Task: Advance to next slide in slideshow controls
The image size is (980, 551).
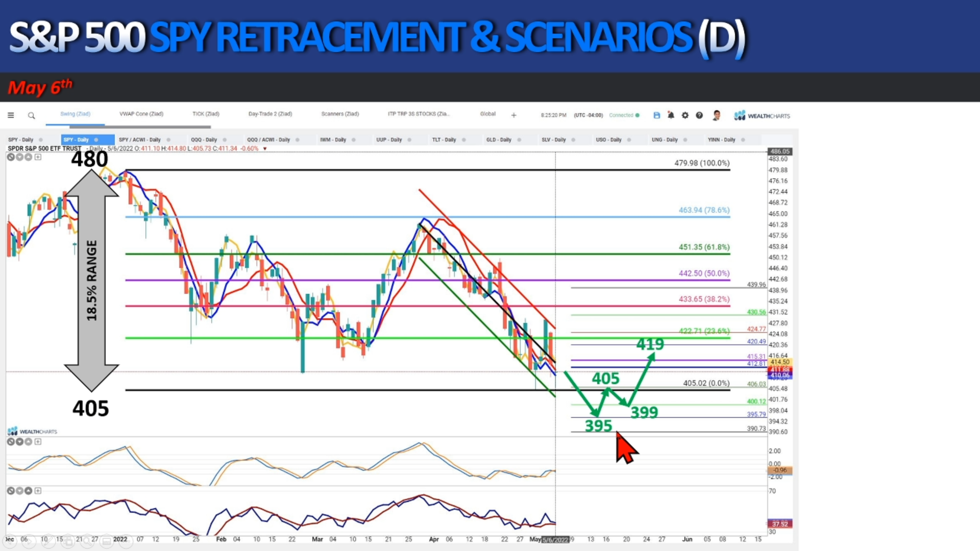Action: click(x=29, y=541)
